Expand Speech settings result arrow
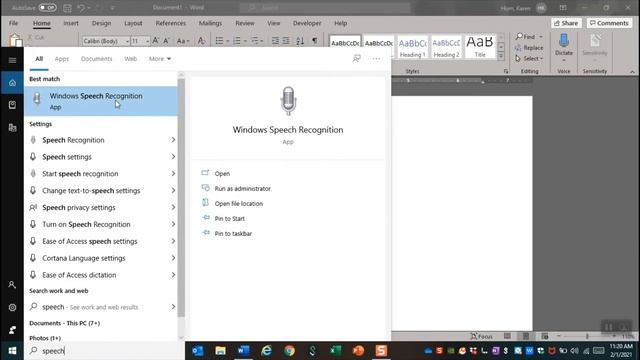 click(173, 157)
